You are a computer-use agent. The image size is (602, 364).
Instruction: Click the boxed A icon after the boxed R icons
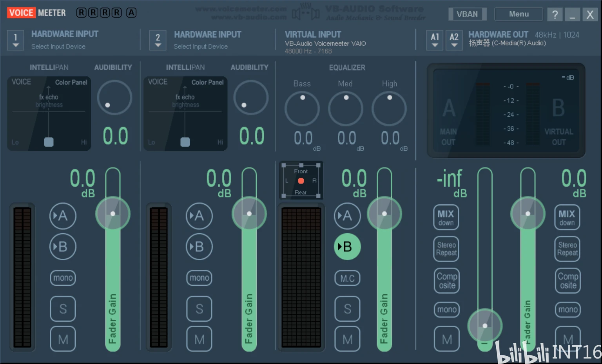click(x=131, y=13)
